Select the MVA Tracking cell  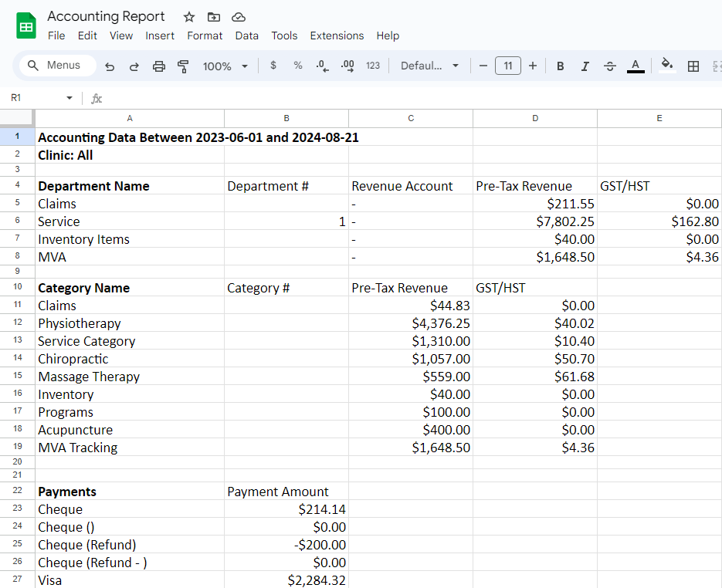(130, 448)
